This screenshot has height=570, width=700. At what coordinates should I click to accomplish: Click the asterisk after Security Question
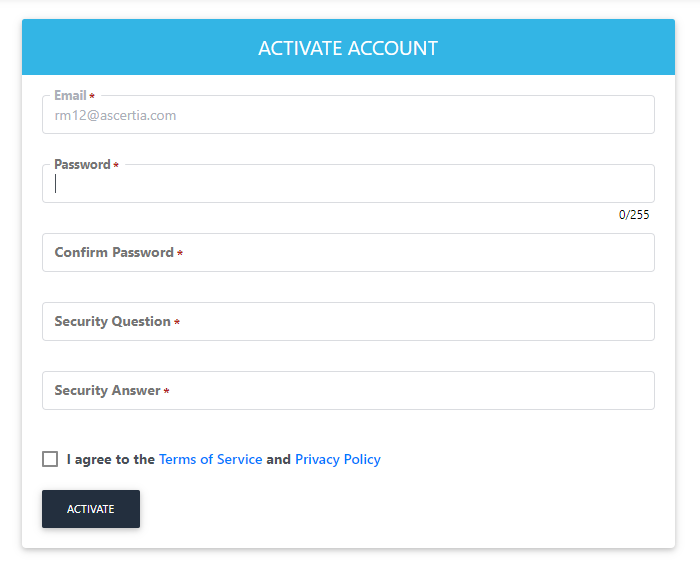(177, 323)
